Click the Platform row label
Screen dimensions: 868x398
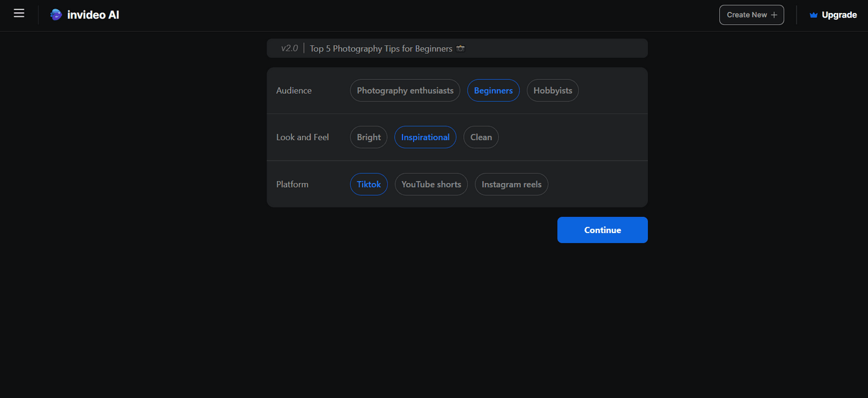(292, 184)
